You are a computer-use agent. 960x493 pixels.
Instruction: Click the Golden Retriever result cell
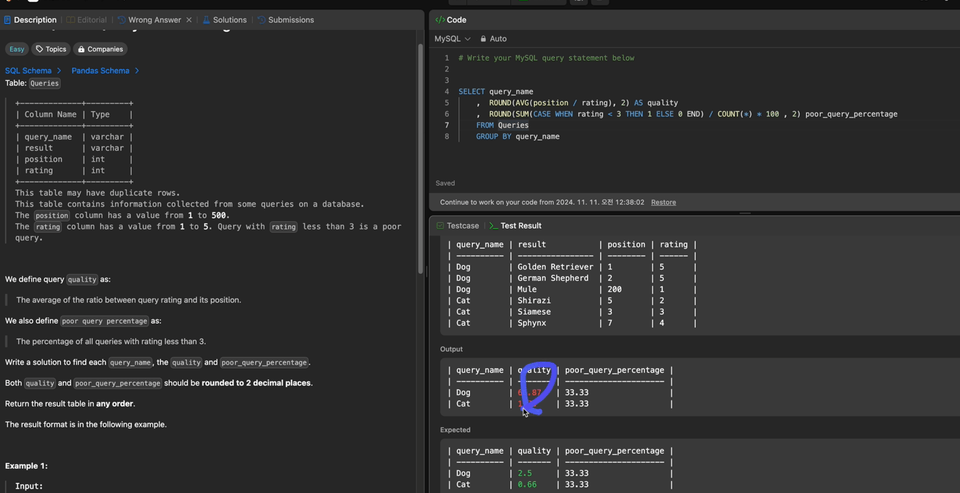[x=555, y=266]
